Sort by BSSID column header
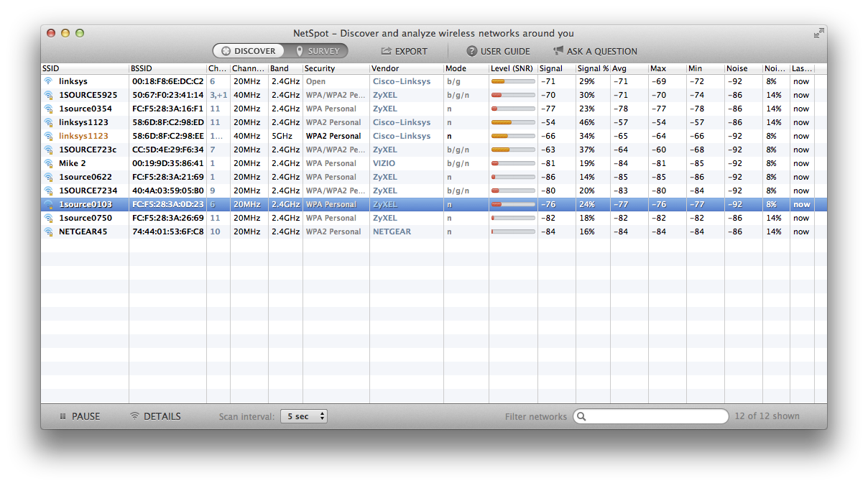The width and height of the screenshot is (868, 486). point(167,68)
